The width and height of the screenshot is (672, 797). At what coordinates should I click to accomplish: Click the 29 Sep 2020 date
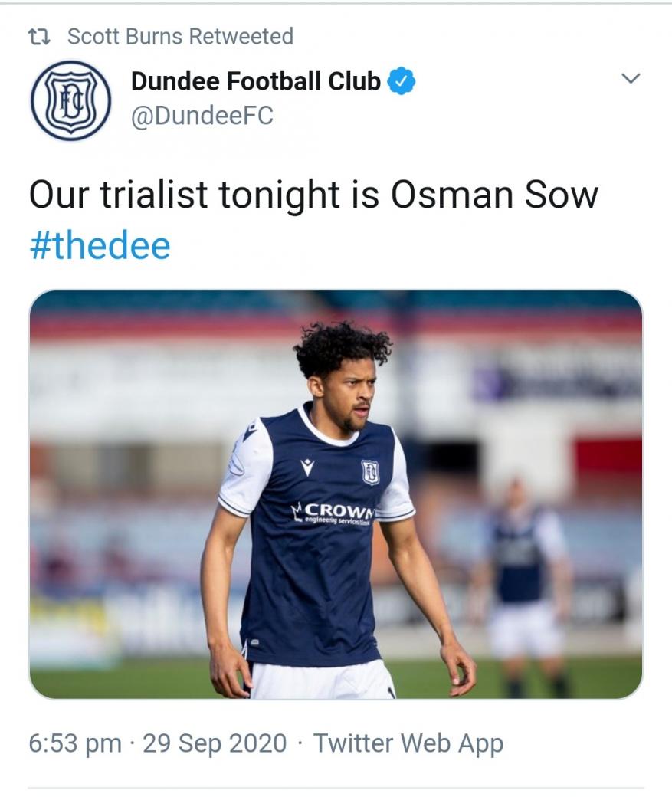point(215,743)
